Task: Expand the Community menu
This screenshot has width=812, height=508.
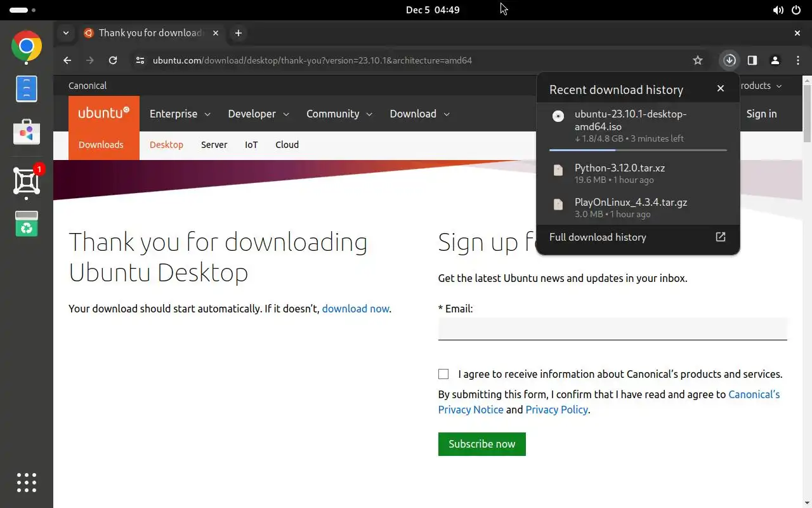Action: [339, 114]
